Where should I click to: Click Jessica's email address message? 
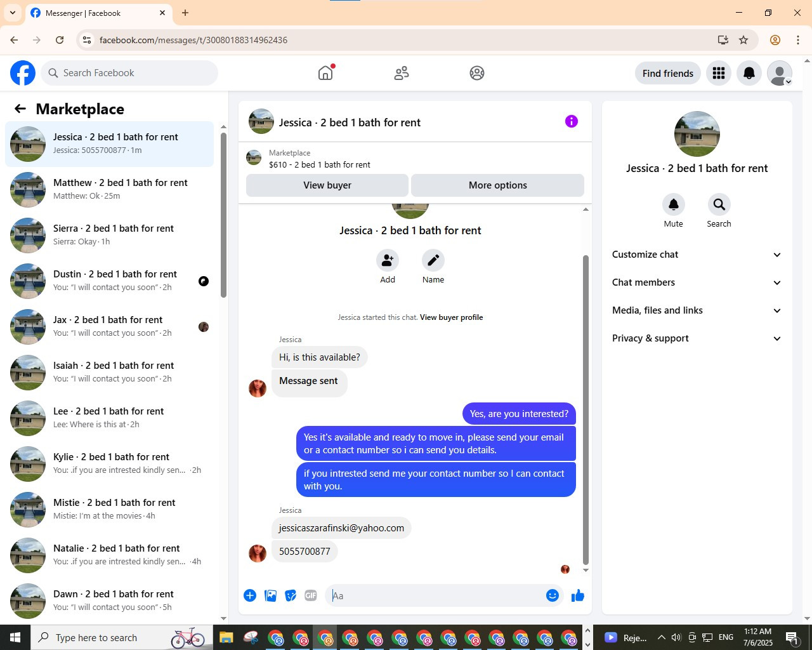click(x=341, y=528)
